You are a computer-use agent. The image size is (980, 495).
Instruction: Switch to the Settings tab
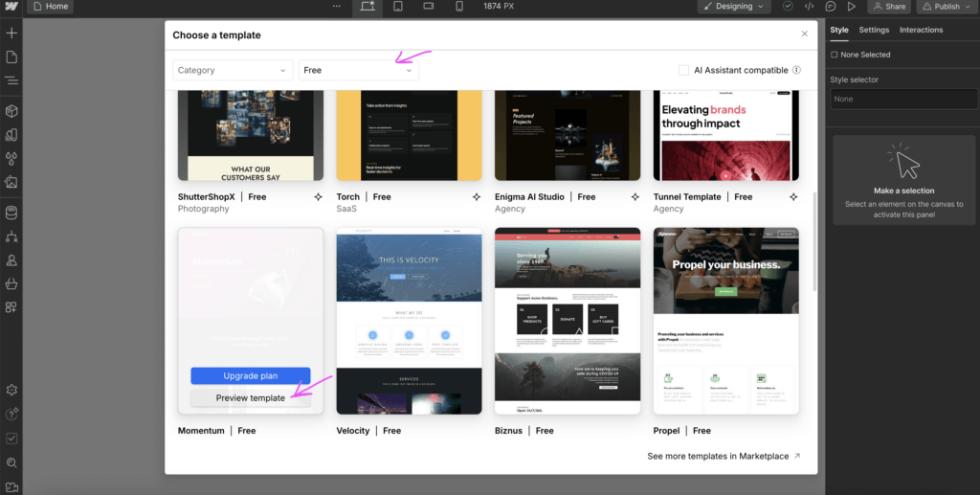[x=874, y=30]
